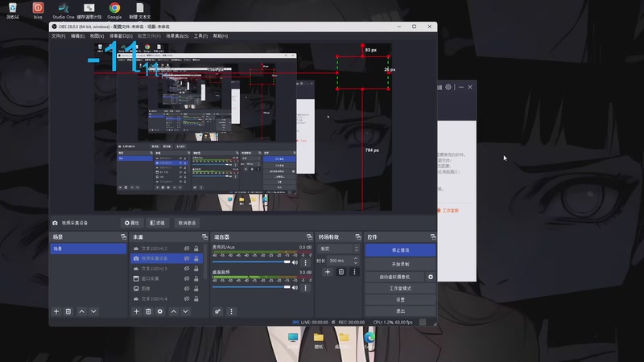The image size is (644, 362).
Task: Toggle visibility of 图像 source
Action: [x=187, y=289]
